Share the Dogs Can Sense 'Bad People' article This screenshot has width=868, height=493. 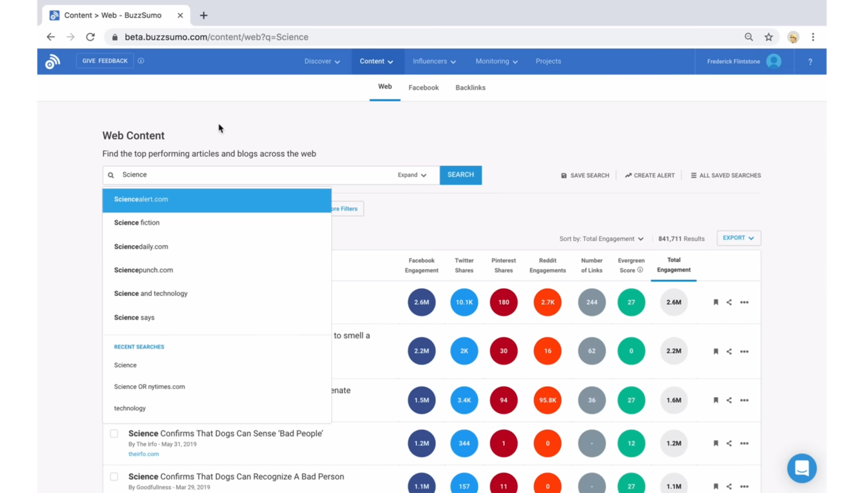(729, 443)
